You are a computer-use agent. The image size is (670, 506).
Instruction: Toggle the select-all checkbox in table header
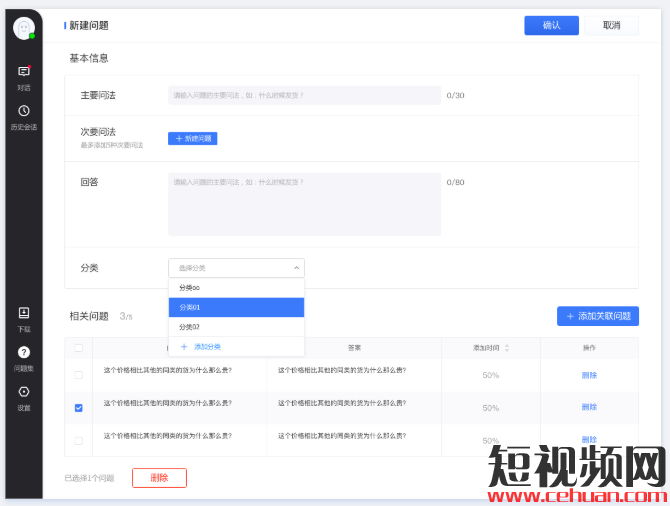click(79, 348)
